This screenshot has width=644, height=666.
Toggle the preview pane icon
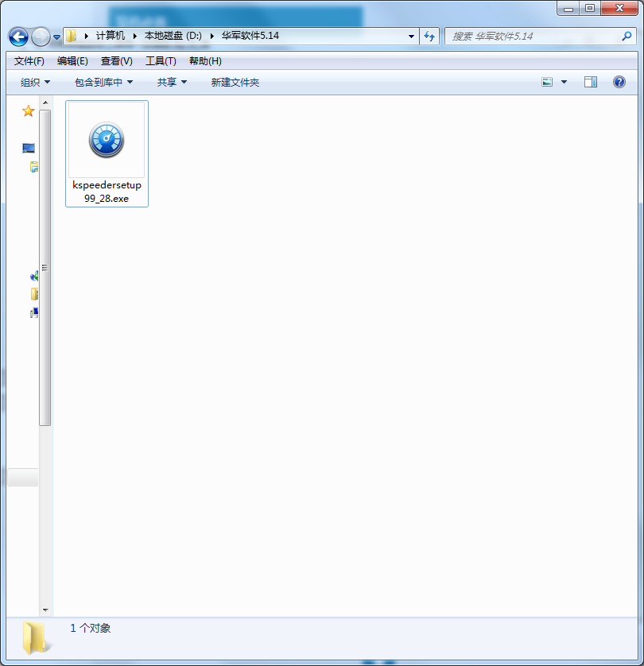coord(591,82)
